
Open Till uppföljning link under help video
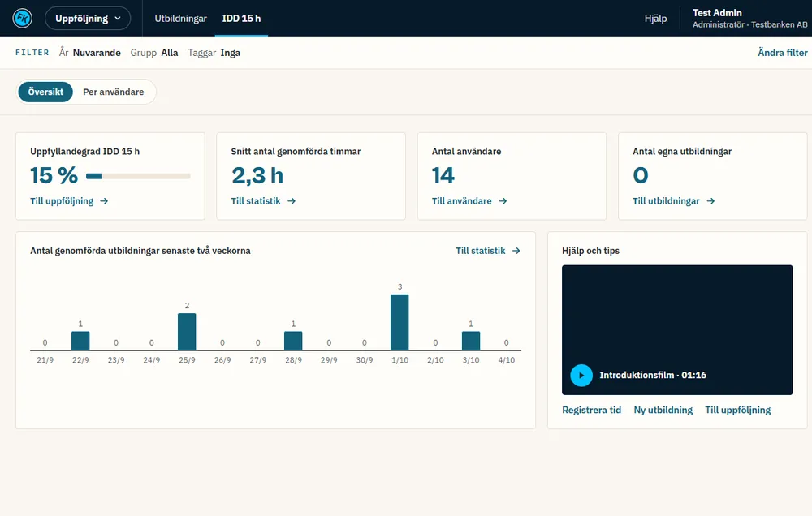point(738,410)
